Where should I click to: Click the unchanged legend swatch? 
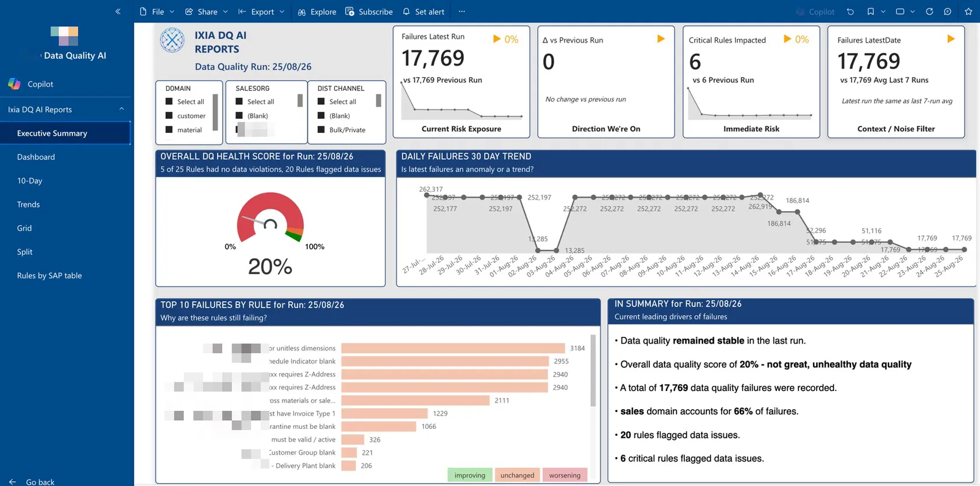[x=517, y=475]
